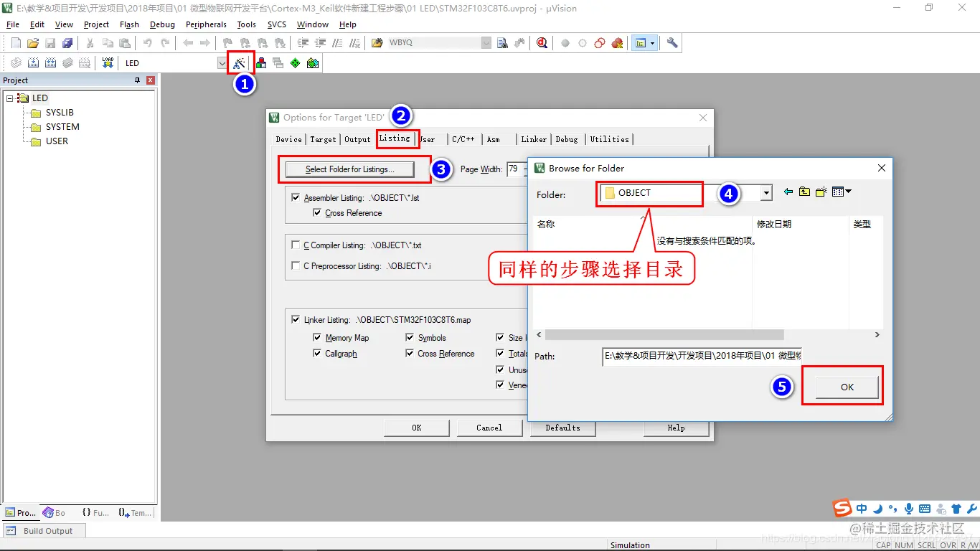Expand the Folder path dropdown in Browse dialog

[766, 192]
